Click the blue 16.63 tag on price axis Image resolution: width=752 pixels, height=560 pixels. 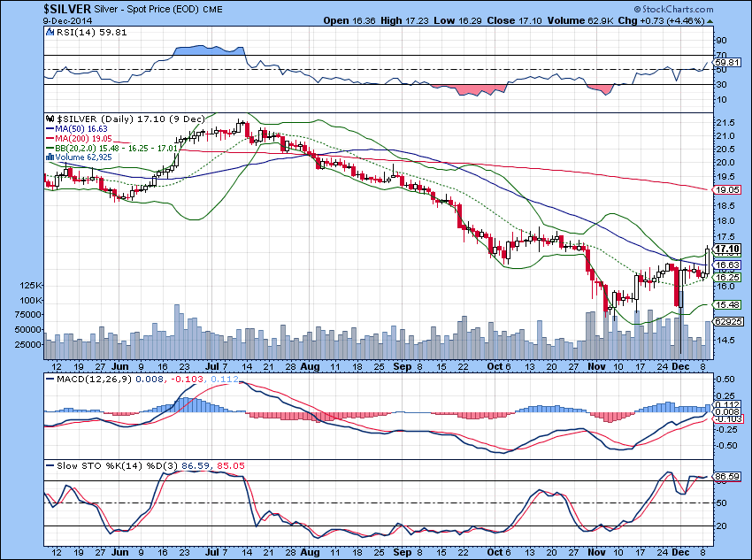pyautogui.click(x=727, y=265)
